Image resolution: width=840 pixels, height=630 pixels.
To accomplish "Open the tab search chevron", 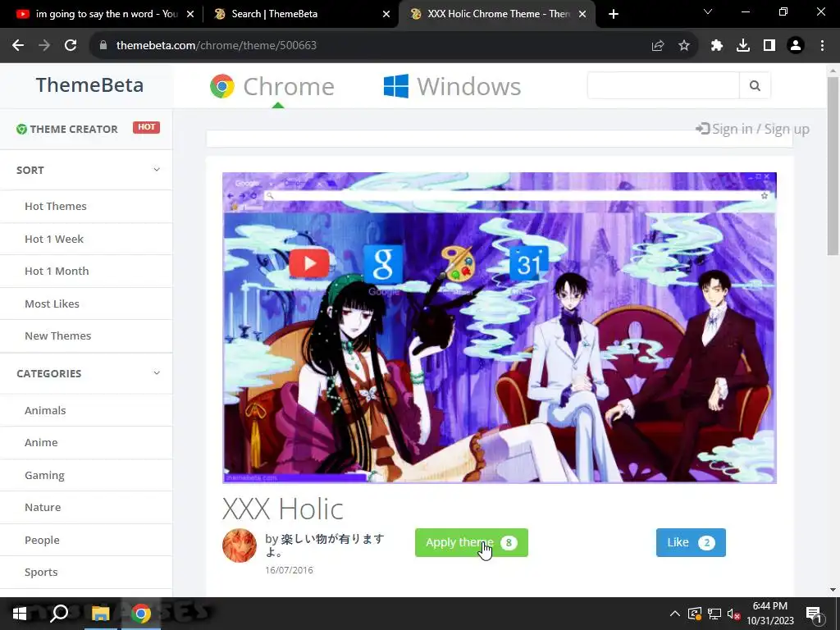I will pyautogui.click(x=708, y=11).
